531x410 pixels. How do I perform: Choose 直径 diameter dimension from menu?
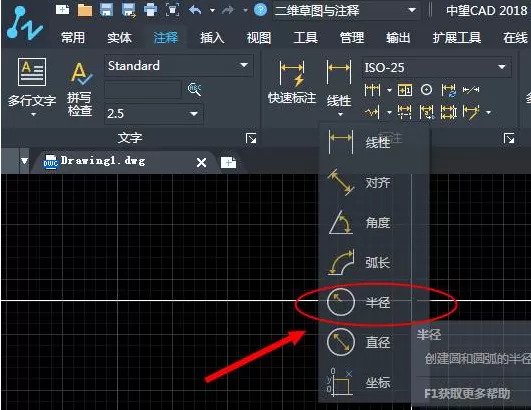pos(364,342)
